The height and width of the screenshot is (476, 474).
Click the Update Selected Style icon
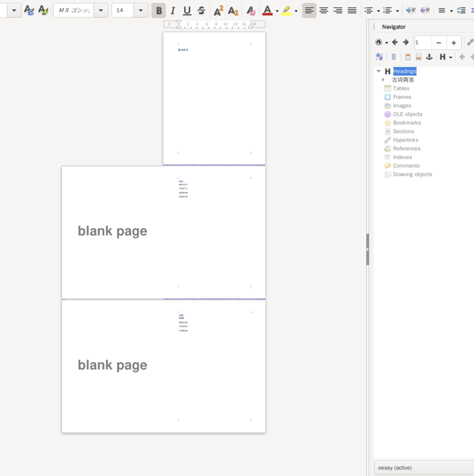pyautogui.click(x=29, y=11)
